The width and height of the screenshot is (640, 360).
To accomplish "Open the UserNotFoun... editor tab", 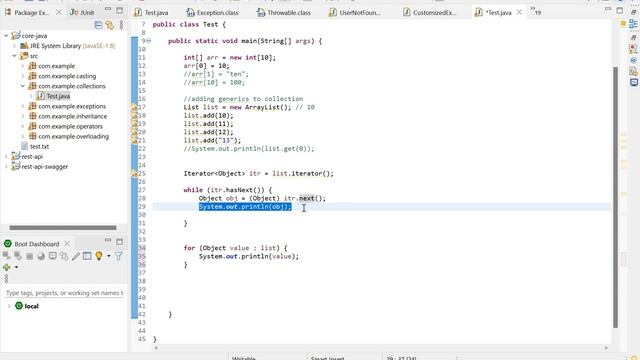I will [x=355, y=13].
